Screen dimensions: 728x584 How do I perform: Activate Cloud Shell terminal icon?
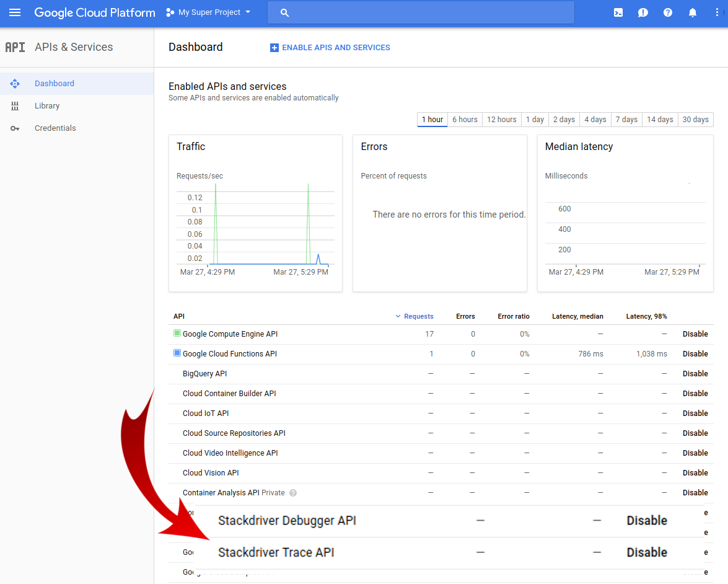click(x=618, y=12)
